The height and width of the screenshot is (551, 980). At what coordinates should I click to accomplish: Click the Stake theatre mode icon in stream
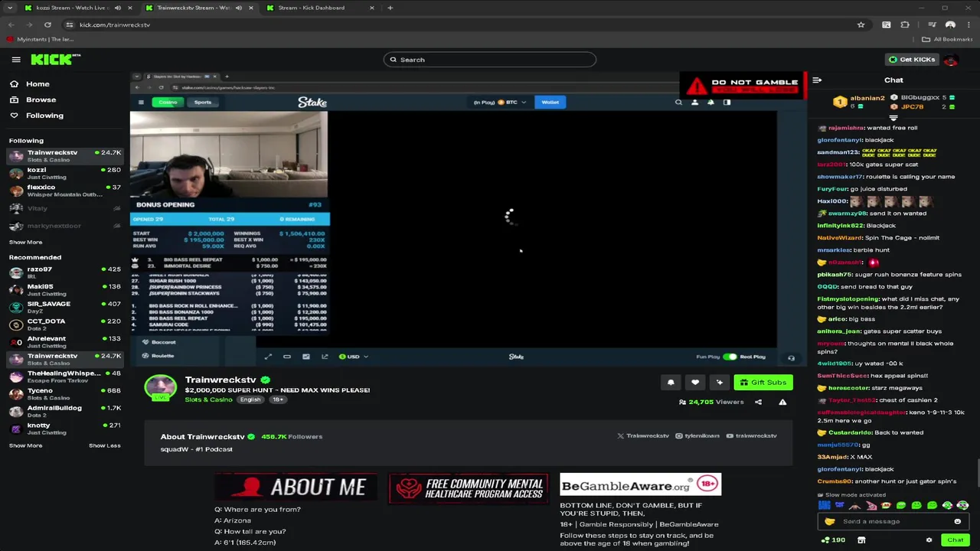click(x=287, y=357)
